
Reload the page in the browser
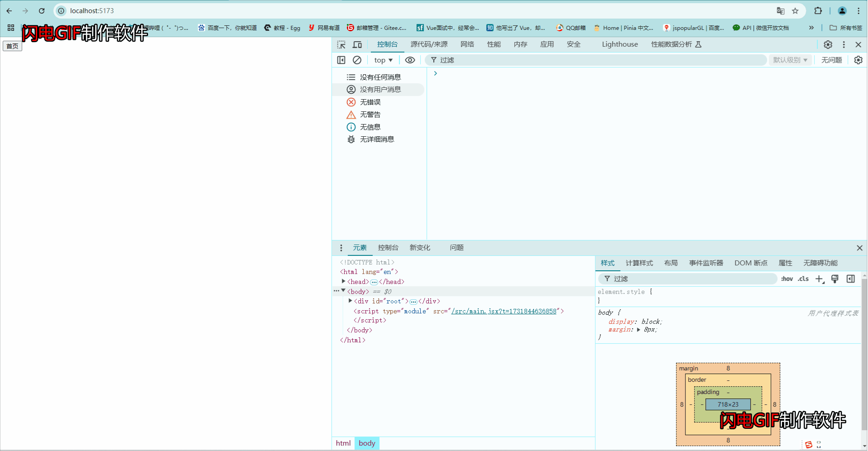click(42, 11)
